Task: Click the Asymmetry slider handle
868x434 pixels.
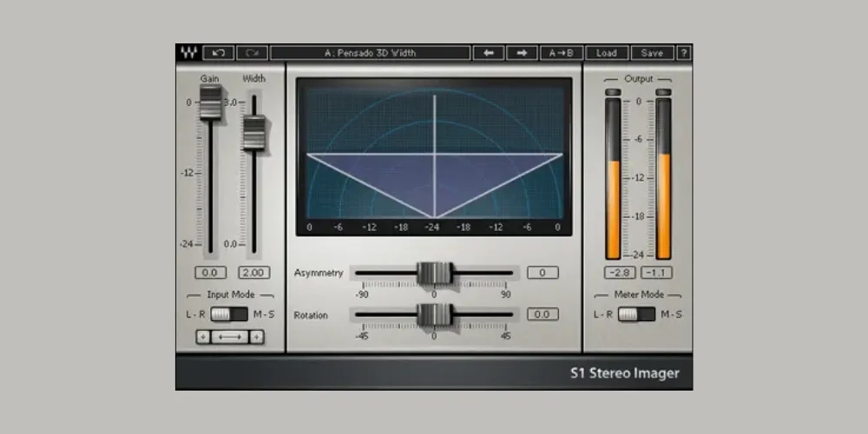Action: click(x=435, y=273)
